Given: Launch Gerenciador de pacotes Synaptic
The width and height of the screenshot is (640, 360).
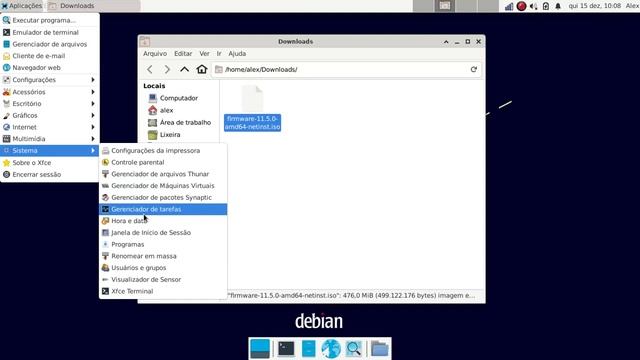Looking at the screenshot, I should (x=163, y=197).
